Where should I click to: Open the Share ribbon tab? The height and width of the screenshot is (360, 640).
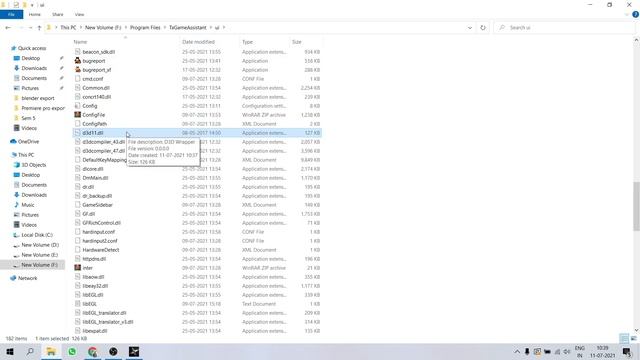58,14
